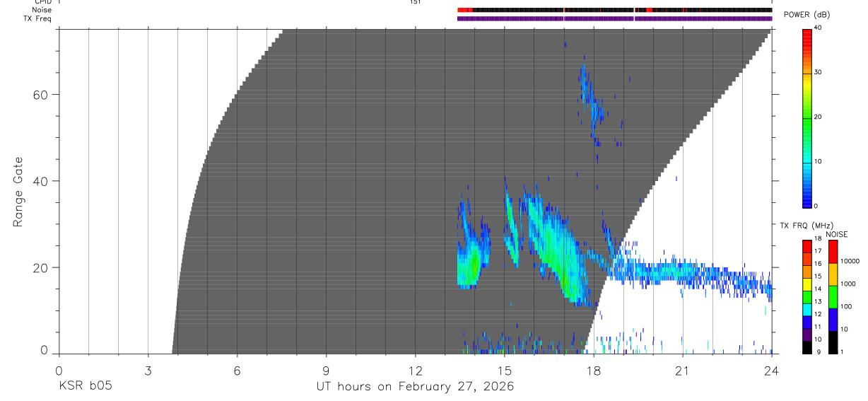
Task: Click the 'KSR b05' radar beam label
Action: coord(85,386)
